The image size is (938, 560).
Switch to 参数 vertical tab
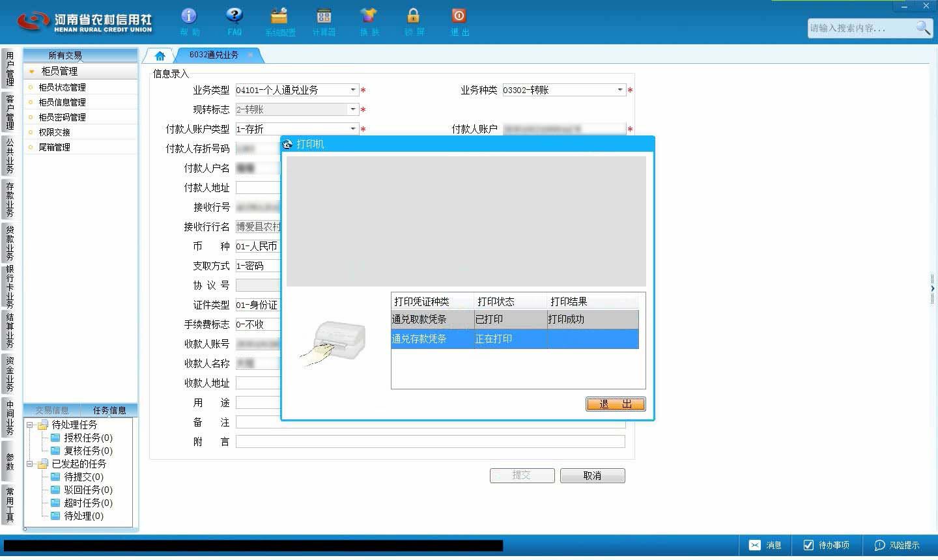point(10,461)
